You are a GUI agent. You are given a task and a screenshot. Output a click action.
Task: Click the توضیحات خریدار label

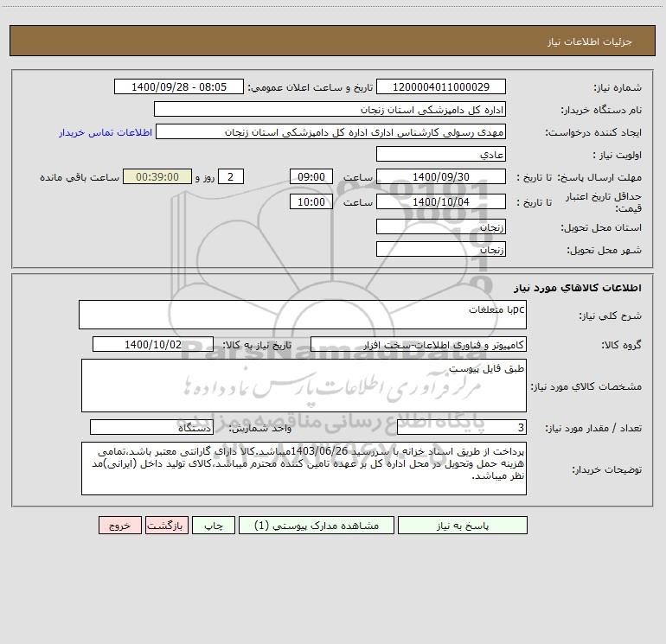[607, 469]
